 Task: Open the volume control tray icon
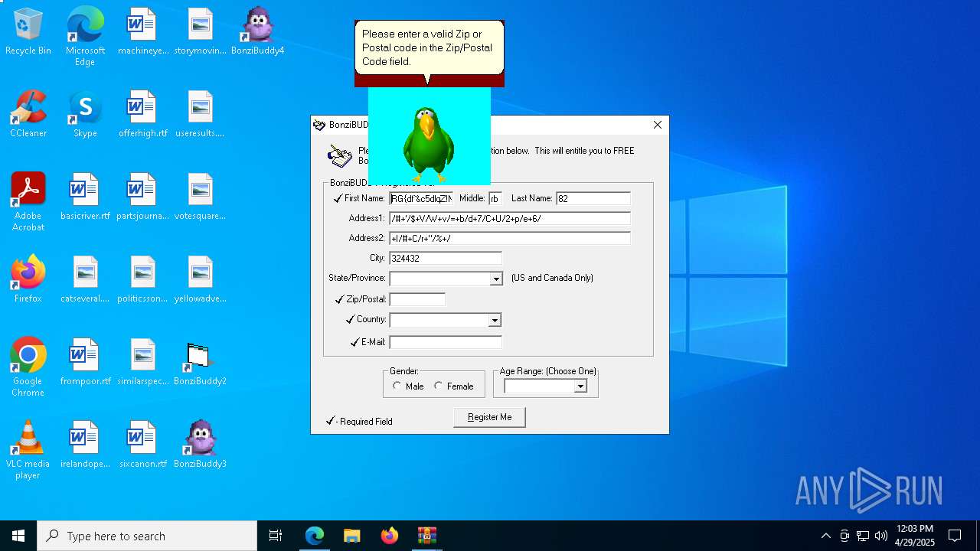[x=881, y=536]
